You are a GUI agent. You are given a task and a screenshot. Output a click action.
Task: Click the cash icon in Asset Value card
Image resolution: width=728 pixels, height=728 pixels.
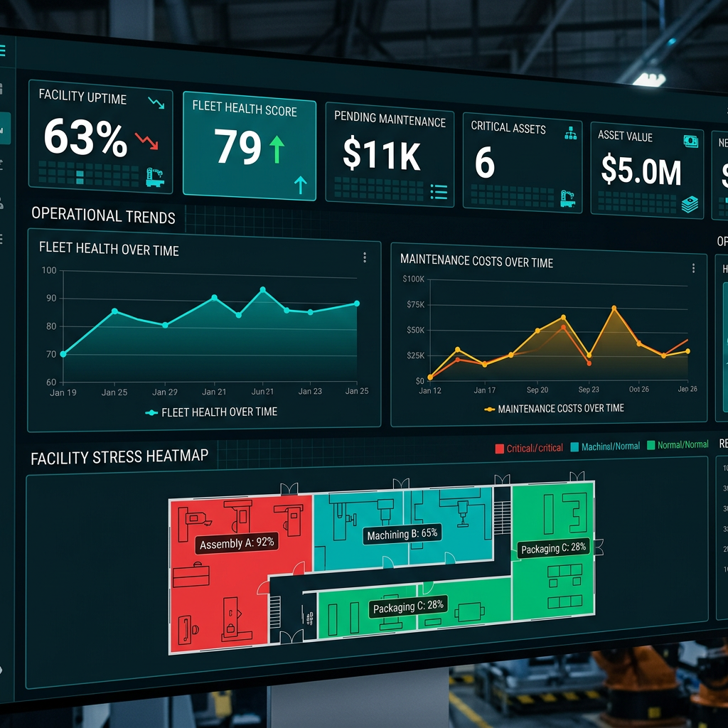(690, 141)
